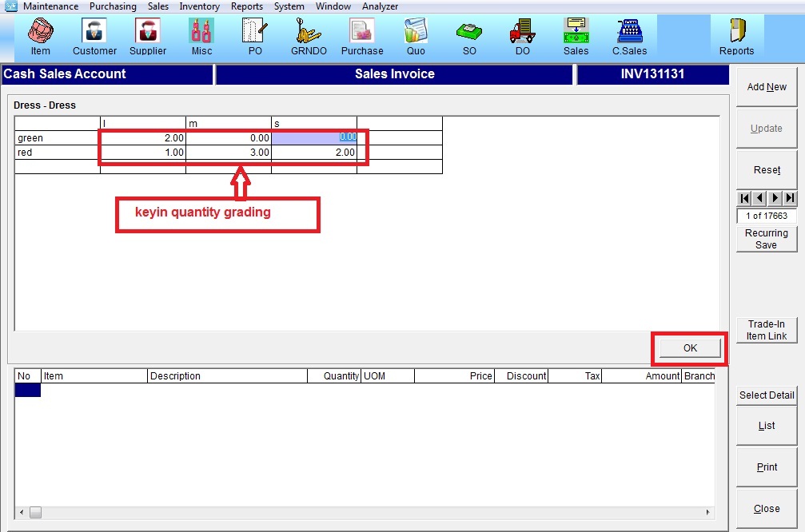Viewport: 805px width, 532px height.
Task: Select the green row size l quantity cell
Action: 142,138
